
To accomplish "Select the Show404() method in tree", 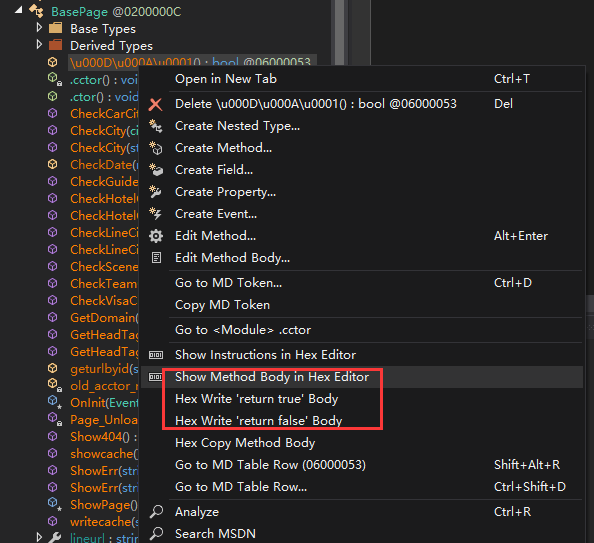I will click(x=103, y=437).
